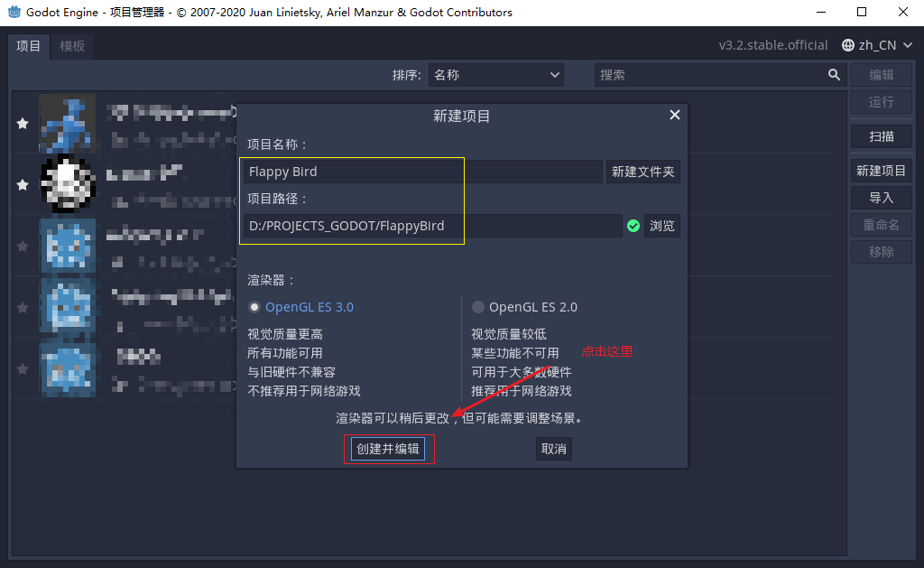The width and height of the screenshot is (924, 568).
Task: Click the 取消 button
Action: point(554,449)
